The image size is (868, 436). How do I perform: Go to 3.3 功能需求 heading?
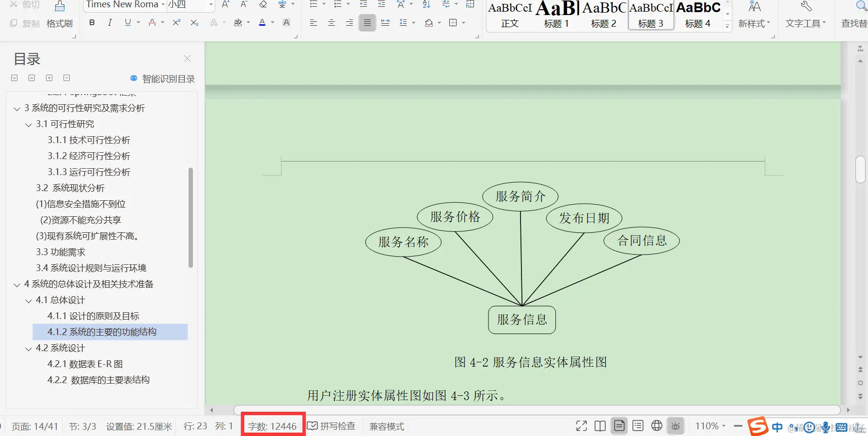(61, 252)
